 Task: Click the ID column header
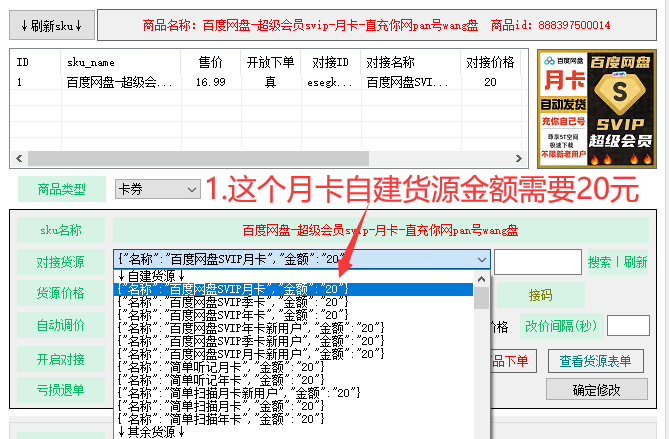[x=36, y=62]
